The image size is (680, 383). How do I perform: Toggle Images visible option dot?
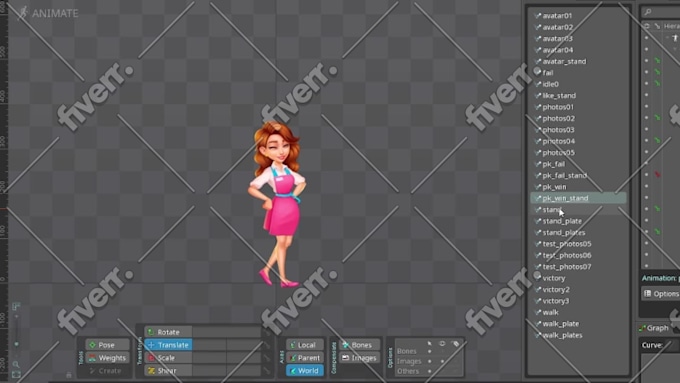click(x=442, y=361)
